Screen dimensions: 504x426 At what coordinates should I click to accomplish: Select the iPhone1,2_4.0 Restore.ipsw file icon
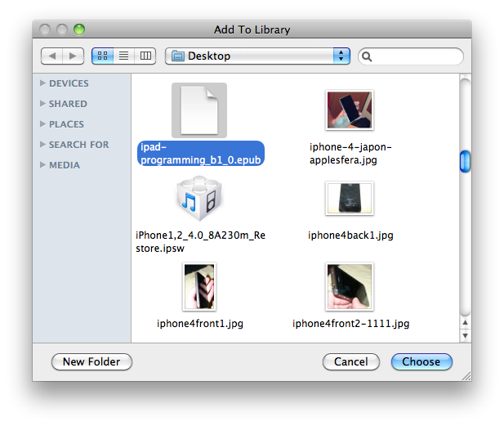(x=199, y=199)
